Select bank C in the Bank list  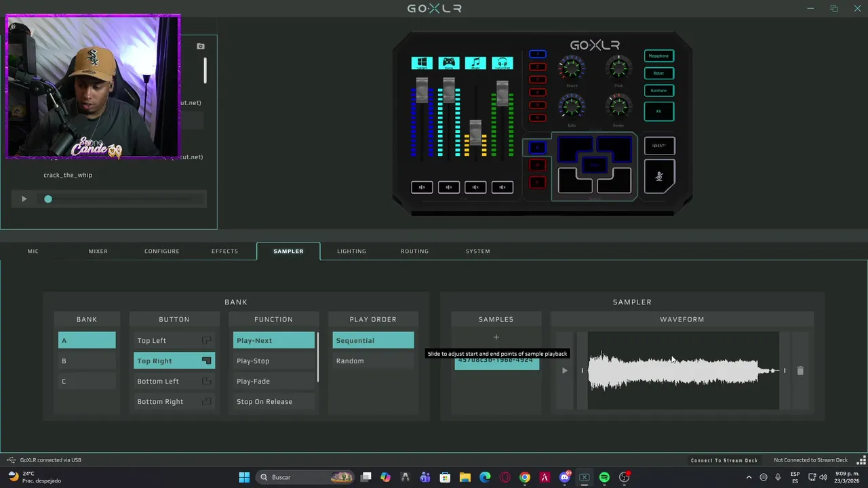(x=87, y=381)
